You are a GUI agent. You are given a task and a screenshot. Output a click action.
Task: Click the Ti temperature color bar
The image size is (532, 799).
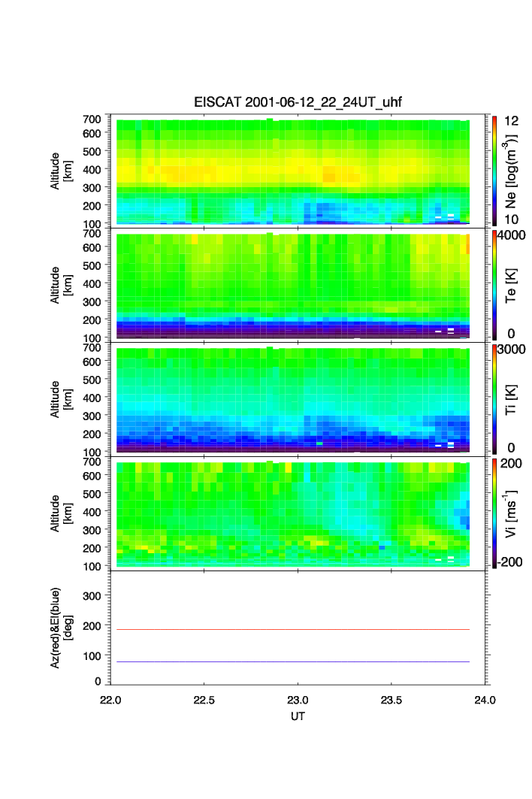coord(496,400)
